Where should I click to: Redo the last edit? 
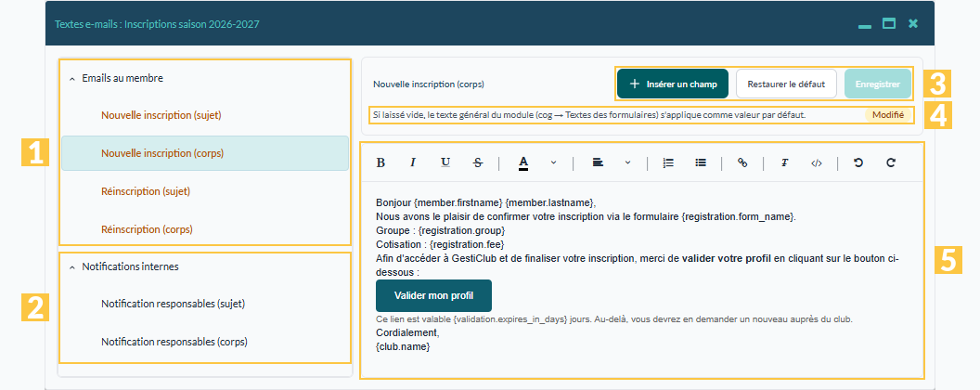[891, 162]
